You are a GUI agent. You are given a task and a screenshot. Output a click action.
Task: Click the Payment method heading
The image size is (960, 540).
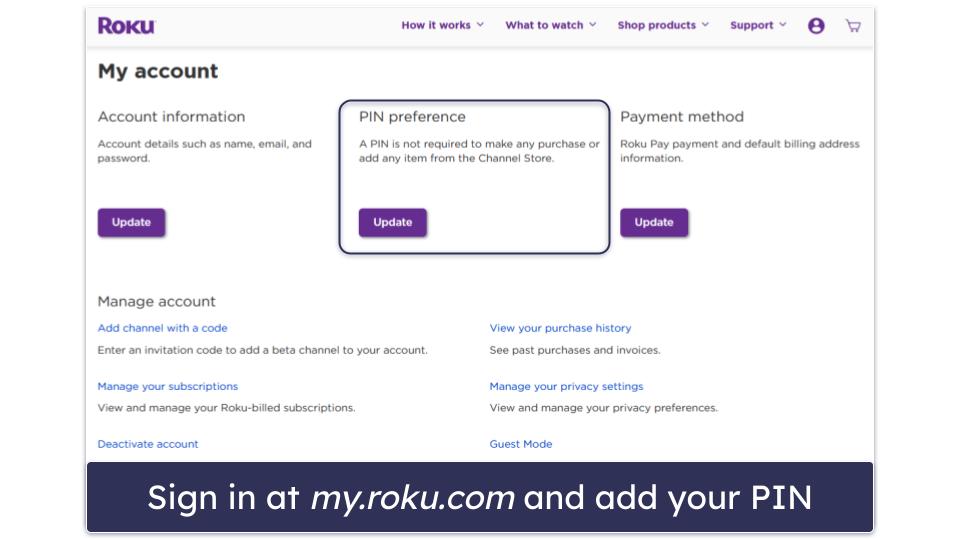681,117
